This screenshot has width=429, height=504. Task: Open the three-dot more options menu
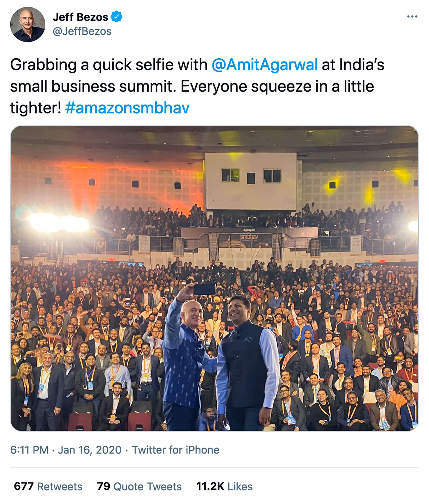click(412, 17)
